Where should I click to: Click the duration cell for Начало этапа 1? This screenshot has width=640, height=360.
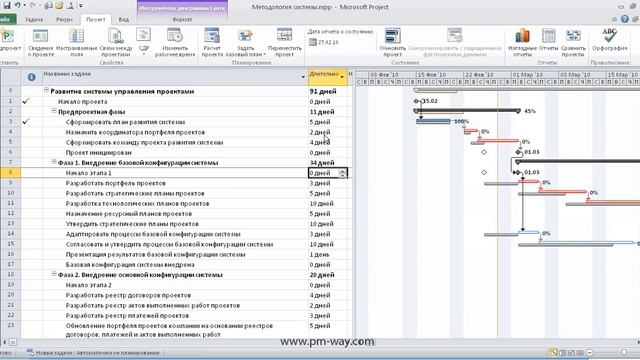coord(328,173)
